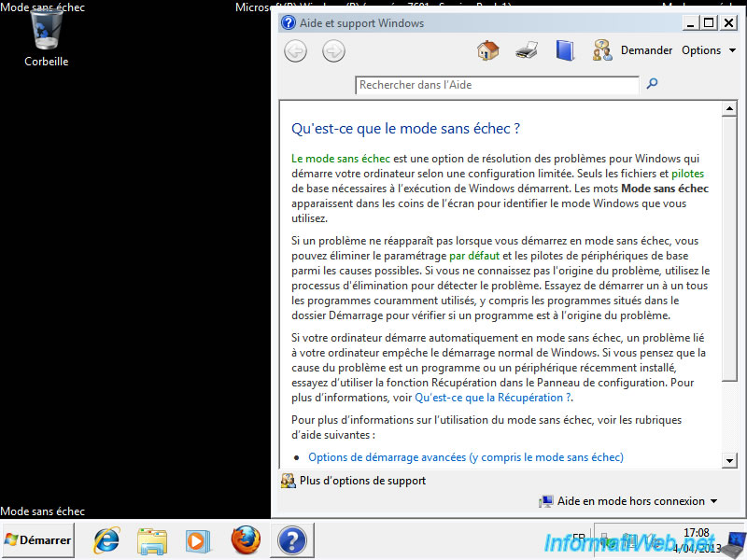Select the Corbeille desktop icon

(46, 38)
